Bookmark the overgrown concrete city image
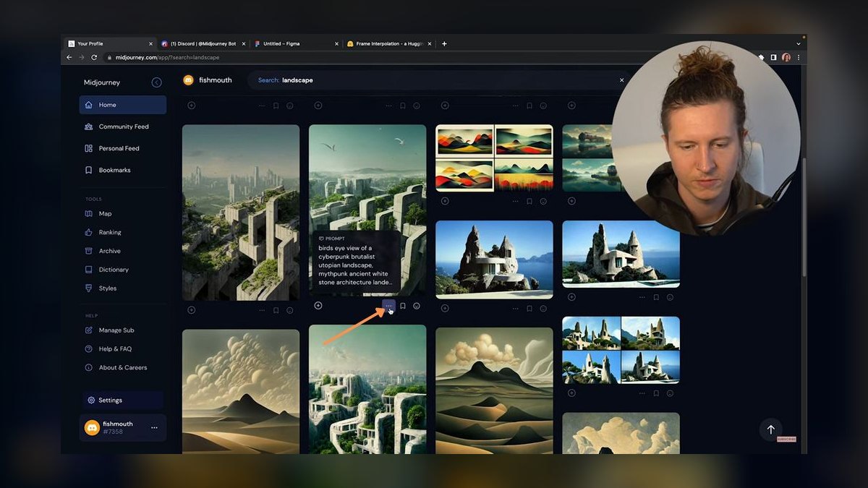The width and height of the screenshot is (868, 488). point(276,310)
